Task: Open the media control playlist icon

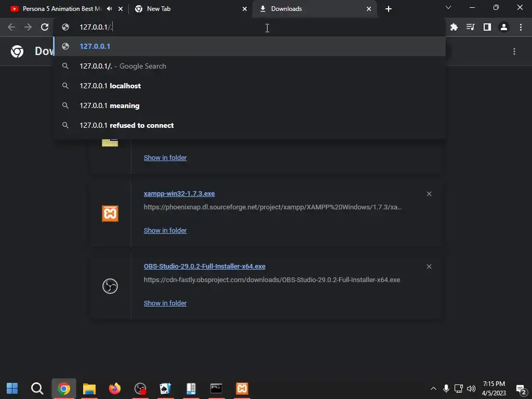Action: pyautogui.click(x=470, y=27)
